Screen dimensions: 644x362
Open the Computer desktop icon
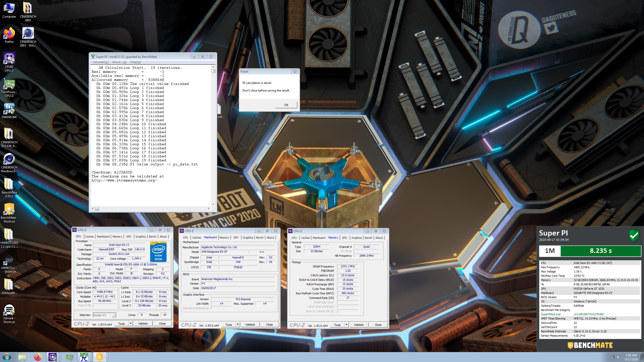[9, 10]
